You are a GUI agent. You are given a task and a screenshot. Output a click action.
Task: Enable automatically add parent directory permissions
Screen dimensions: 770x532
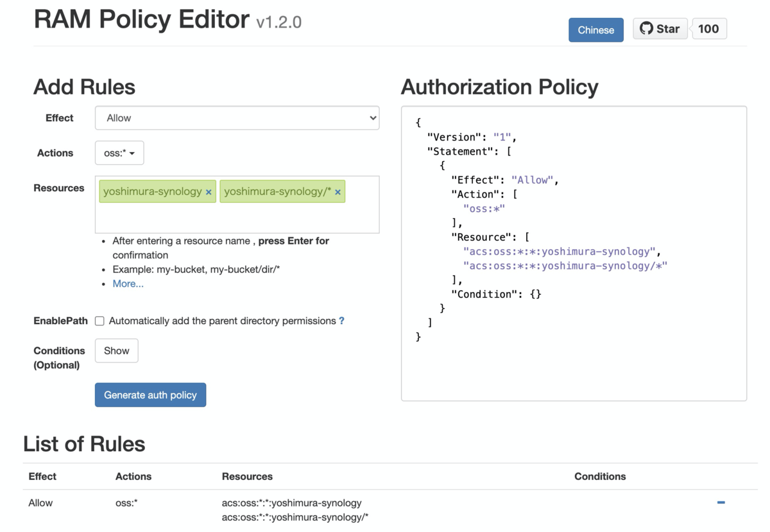pos(100,321)
